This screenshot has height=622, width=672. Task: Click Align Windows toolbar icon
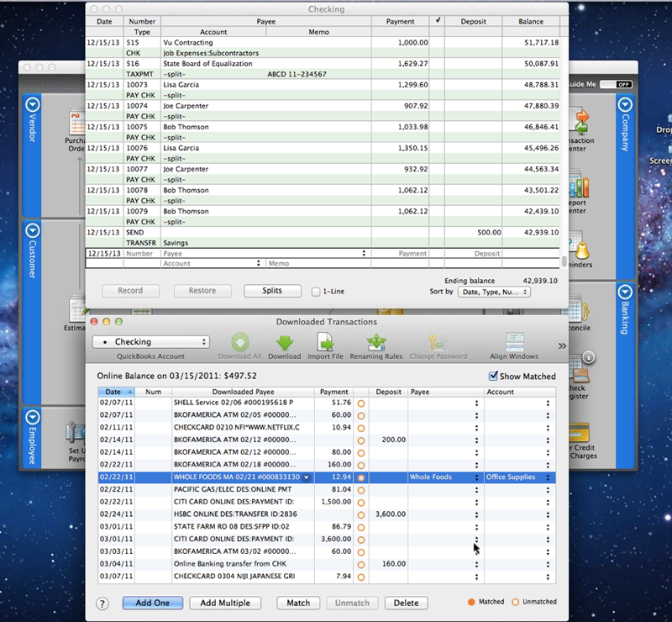click(x=514, y=342)
